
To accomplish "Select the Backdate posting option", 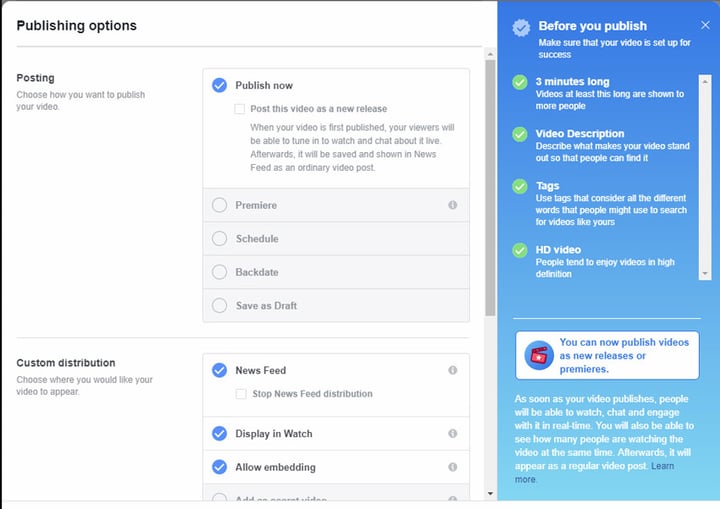I will (219, 272).
